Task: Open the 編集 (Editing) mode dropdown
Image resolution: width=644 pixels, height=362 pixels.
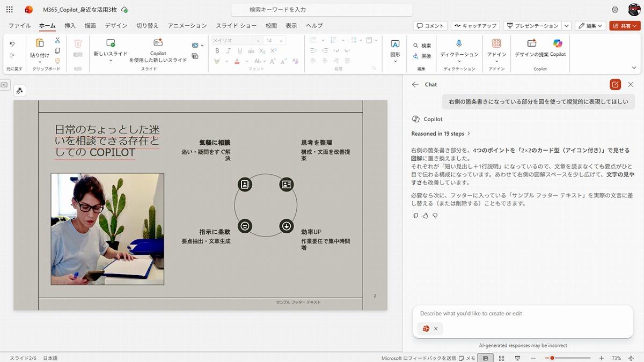Action: pyautogui.click(x=590, y=26)
